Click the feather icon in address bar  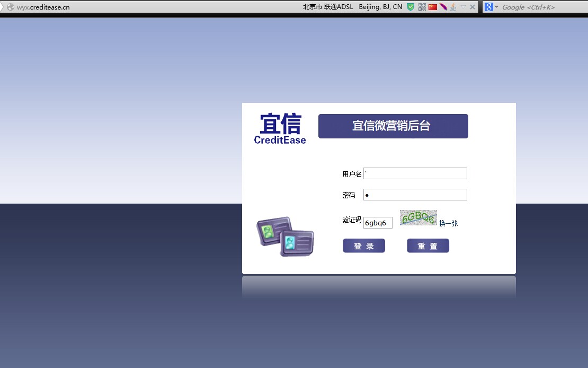point(443,7)
